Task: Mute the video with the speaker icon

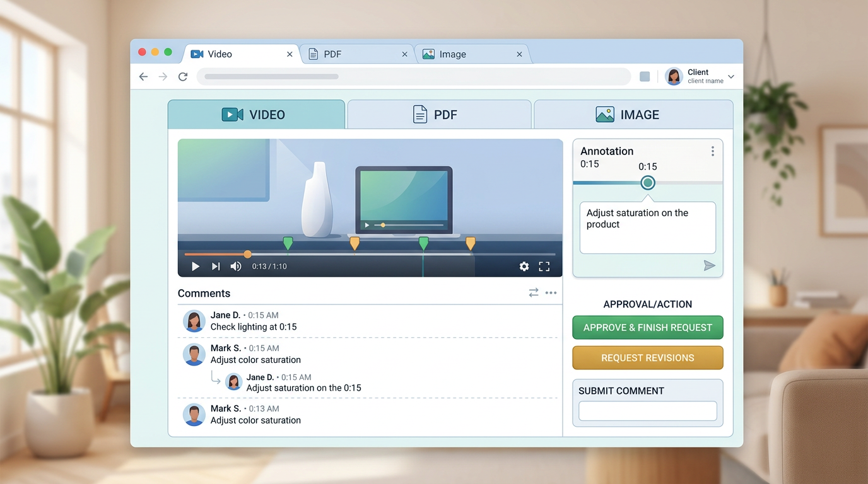Action: pos(236,267)
